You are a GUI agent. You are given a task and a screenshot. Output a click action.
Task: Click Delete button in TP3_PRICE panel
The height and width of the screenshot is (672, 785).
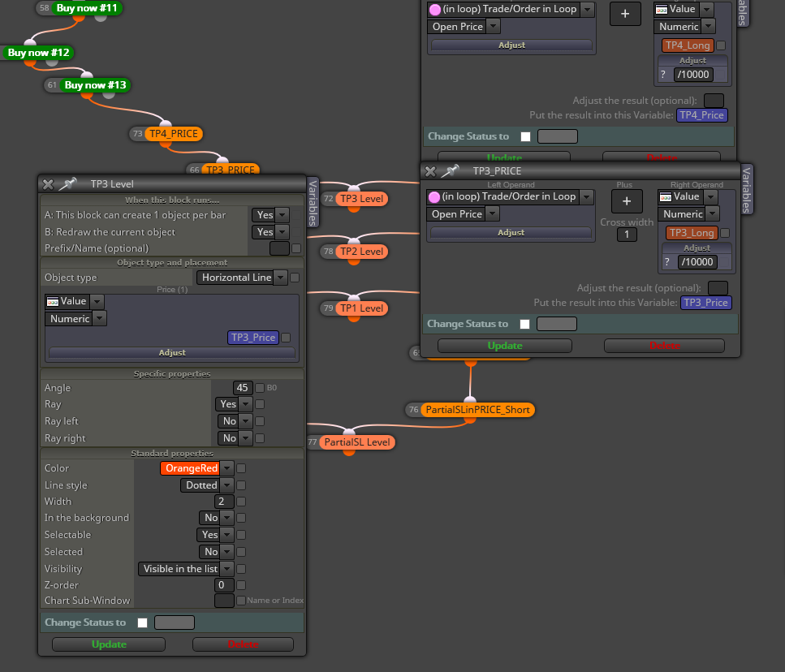pyautogui.click(x=664, y=346)
